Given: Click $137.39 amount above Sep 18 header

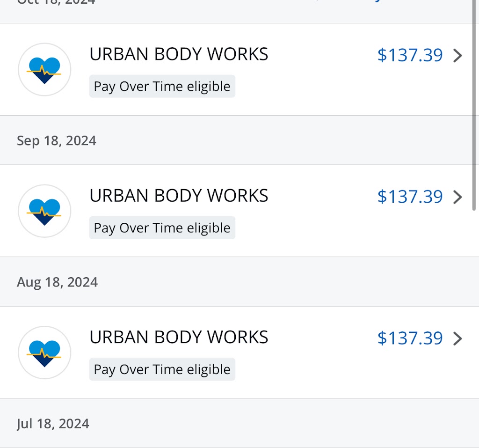Looking at the screenshot, I should pos(410,55).
